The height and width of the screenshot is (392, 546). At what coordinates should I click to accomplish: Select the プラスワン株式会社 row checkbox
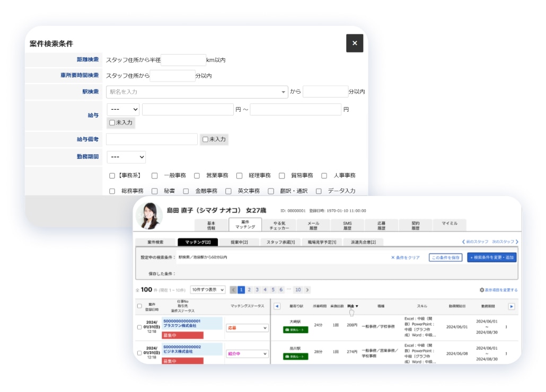point(139,328)
